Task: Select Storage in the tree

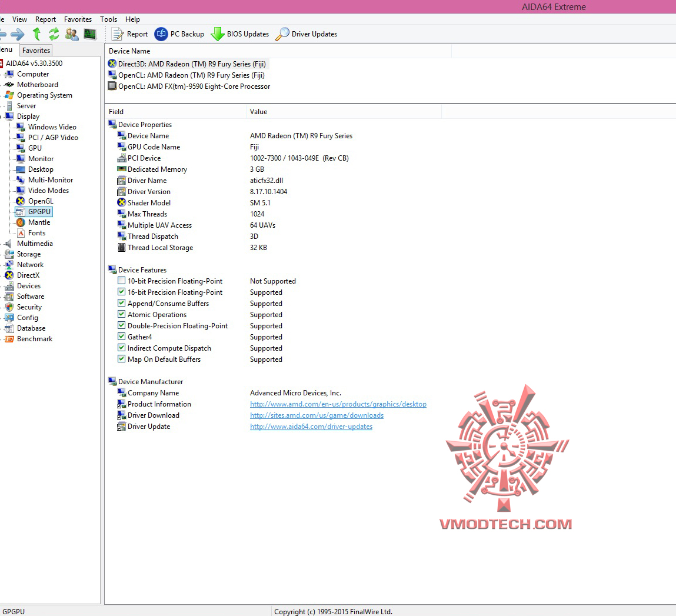Action: pyautogui.click(x=28, y=254)
